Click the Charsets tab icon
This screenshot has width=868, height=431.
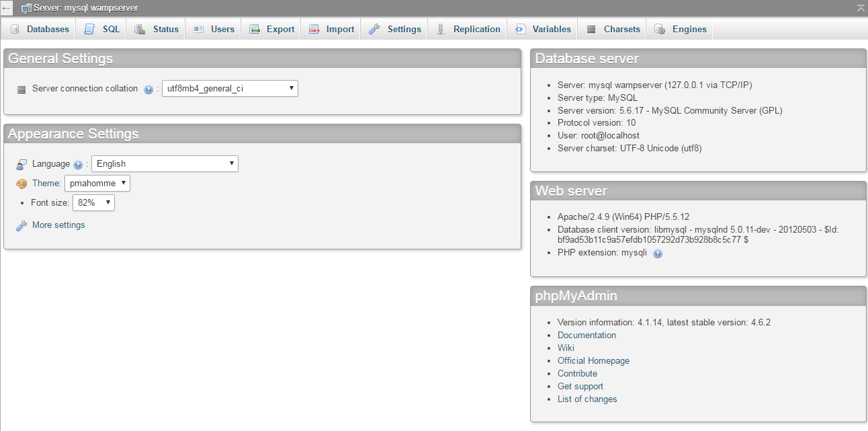[591, 30]
